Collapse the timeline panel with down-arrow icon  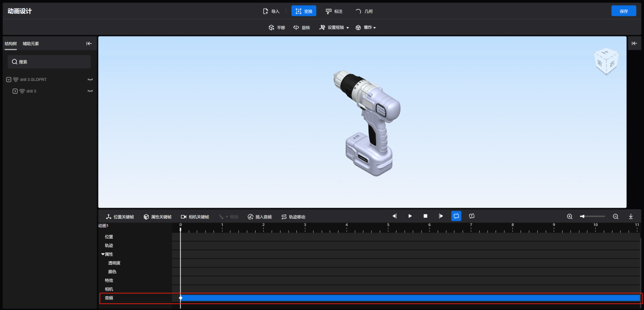[631, 216]
